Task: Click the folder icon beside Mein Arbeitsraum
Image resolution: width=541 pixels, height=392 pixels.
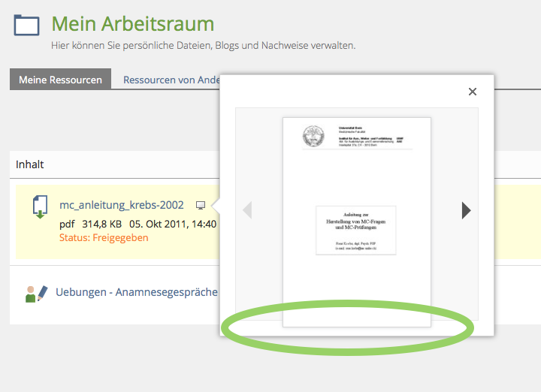Action: (x=27, y=26)
